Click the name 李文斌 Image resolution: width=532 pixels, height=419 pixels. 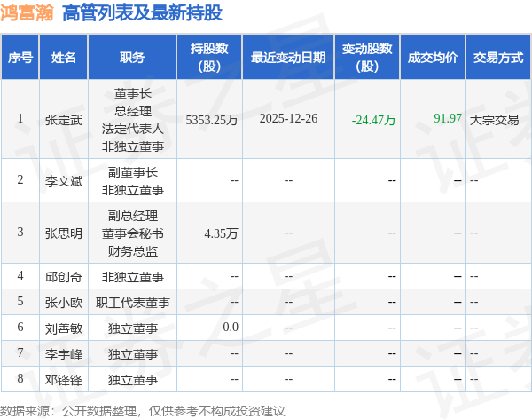click(x=64, y=181)
